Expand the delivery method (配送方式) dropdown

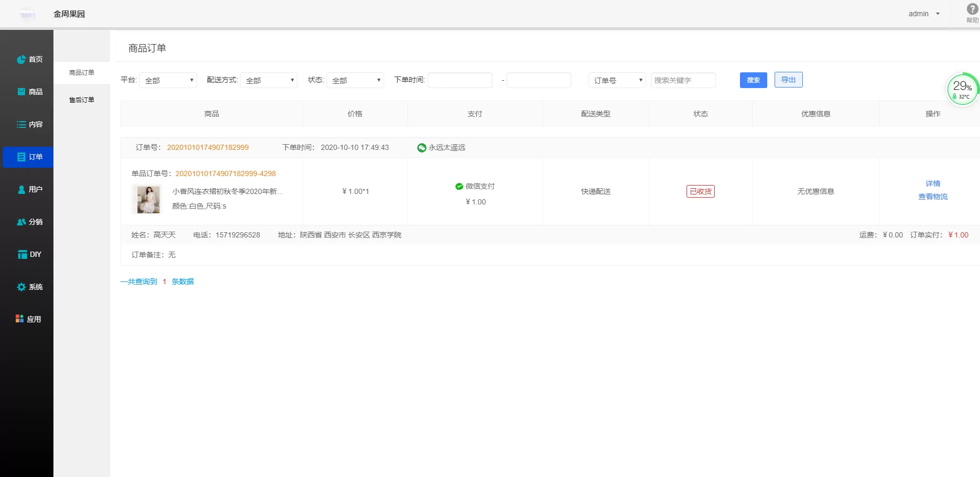coord(269,80)
